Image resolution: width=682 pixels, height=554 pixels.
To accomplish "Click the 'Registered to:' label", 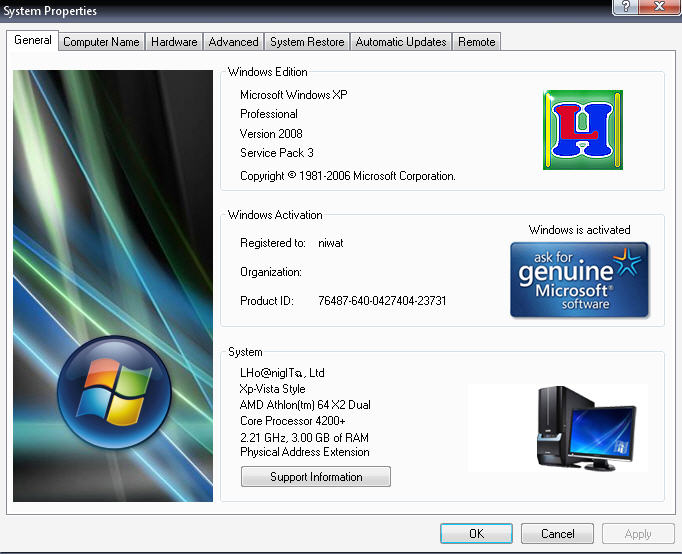I will tap(273, 243).
